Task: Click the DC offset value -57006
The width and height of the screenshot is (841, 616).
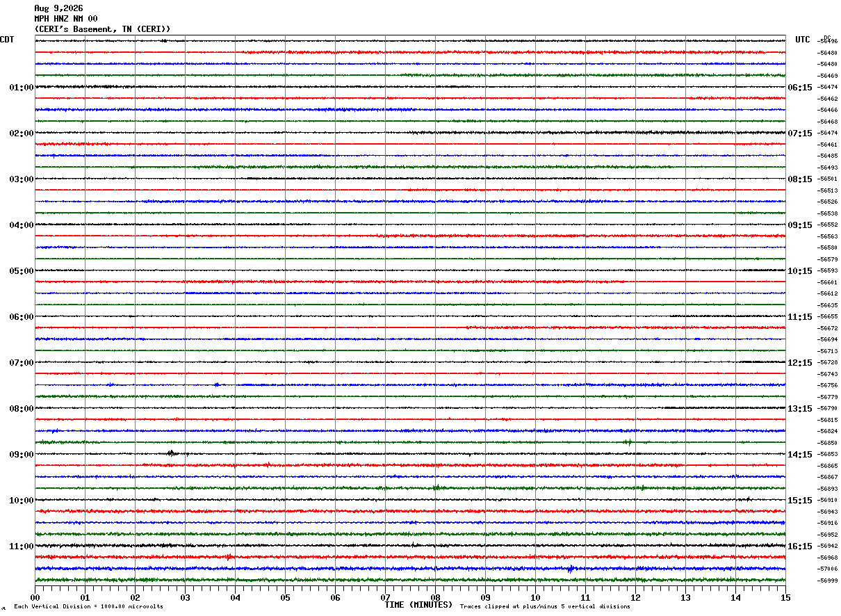Action: pos(828,569)
